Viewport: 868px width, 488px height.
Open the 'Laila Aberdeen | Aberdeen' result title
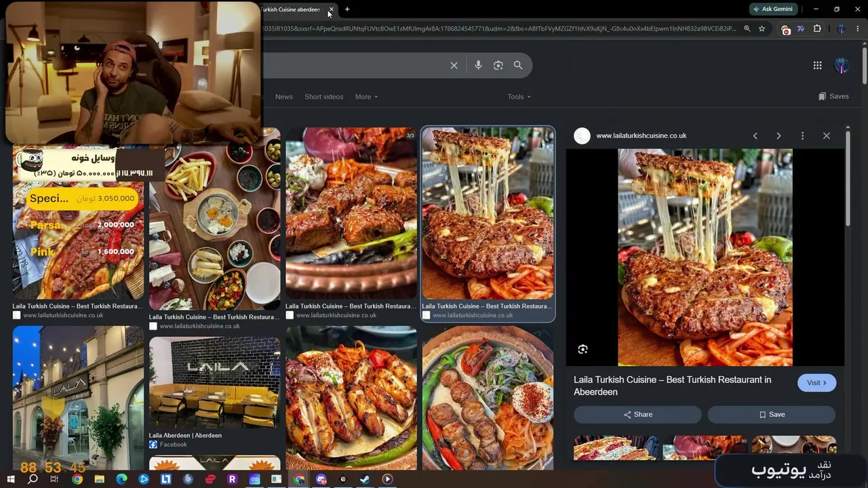[x=185, y=435]
